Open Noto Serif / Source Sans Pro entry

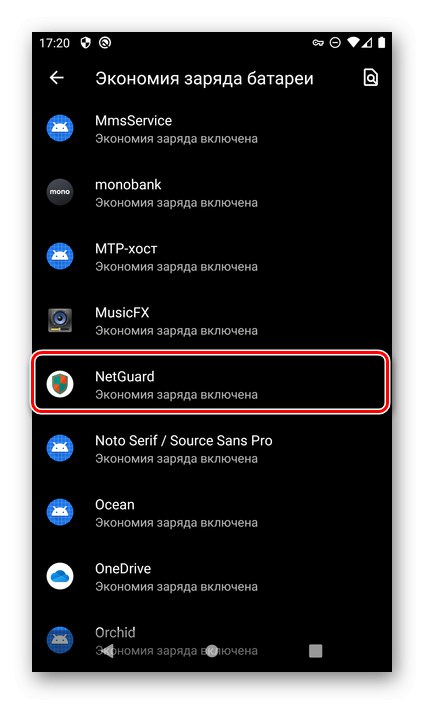[x=212, y=449]
